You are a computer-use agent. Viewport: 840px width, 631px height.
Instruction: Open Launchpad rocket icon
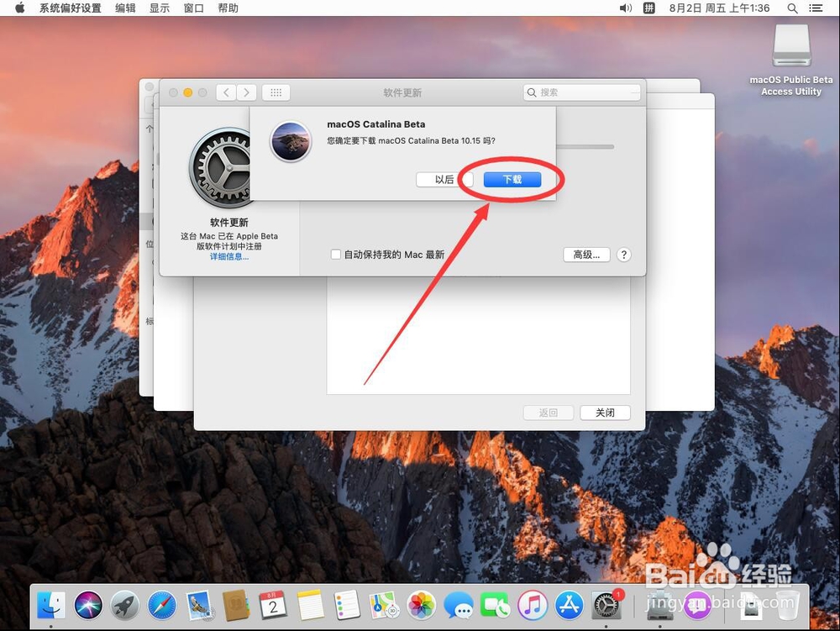125,606
